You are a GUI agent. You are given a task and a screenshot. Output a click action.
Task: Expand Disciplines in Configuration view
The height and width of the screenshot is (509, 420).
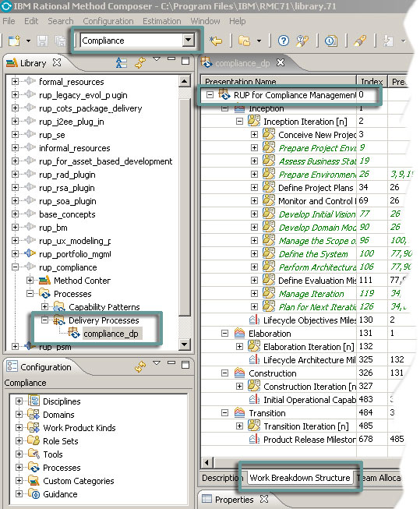pos(19,401)
